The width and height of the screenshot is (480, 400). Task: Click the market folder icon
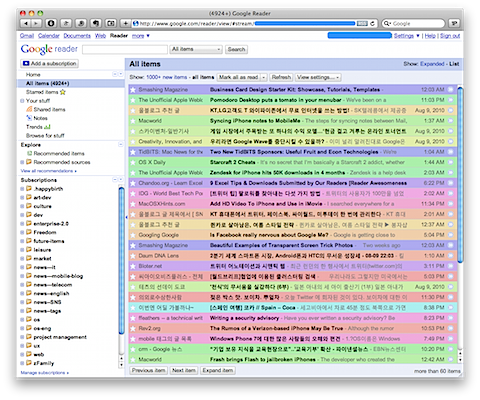(x=29, y=258)
